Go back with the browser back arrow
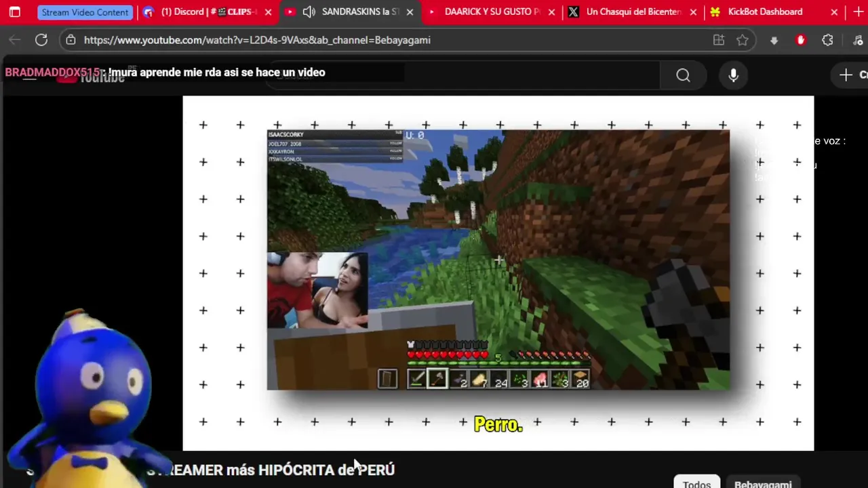 click(x=14, y=40)
